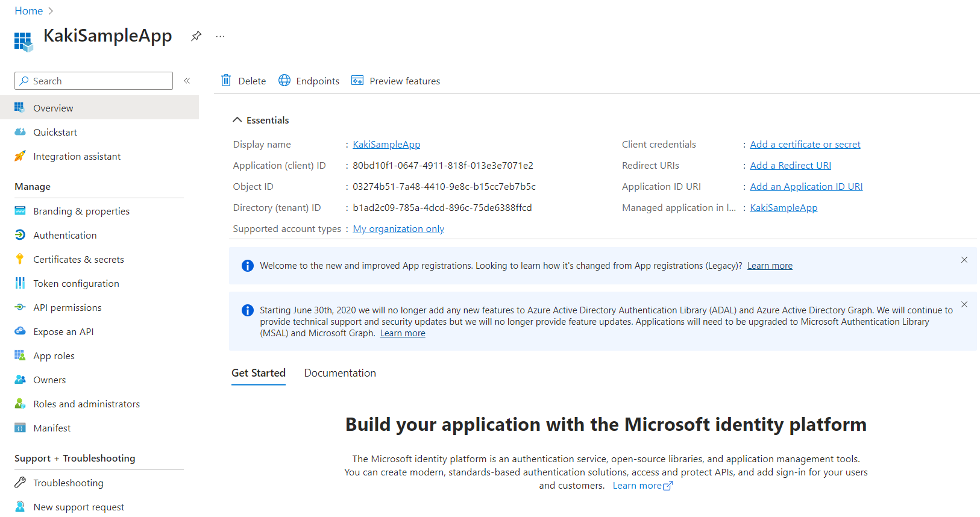This screenshot has width=980, height=517.
Task: Click the info icon in Welcome banner
Action: [x=247, y=266]
